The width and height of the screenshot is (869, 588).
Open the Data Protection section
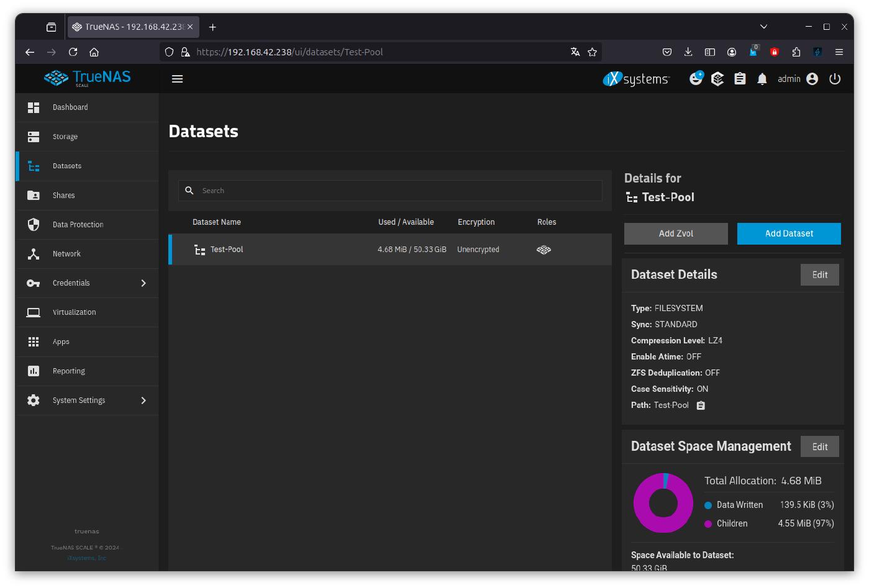[78, 225]
